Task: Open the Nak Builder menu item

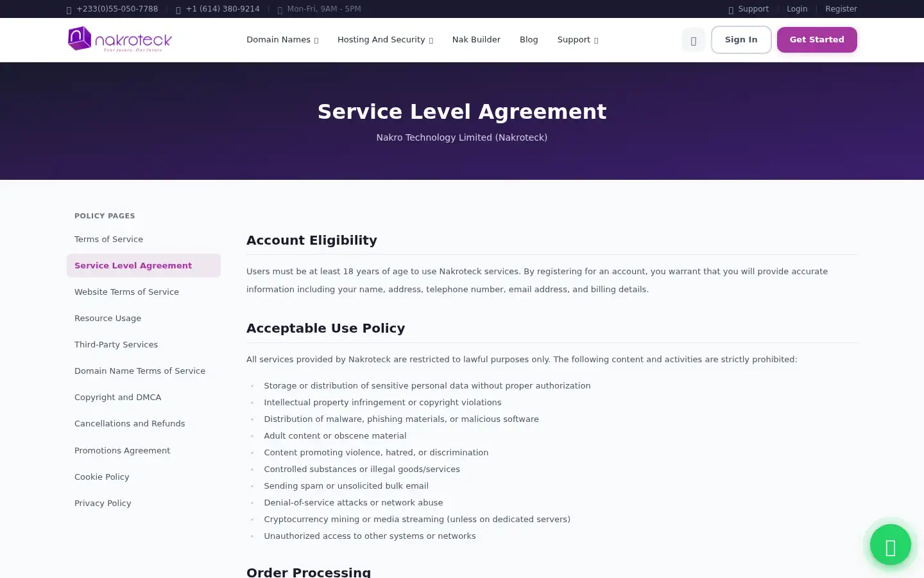Action: pyautogui.click(x=476, y=40)
